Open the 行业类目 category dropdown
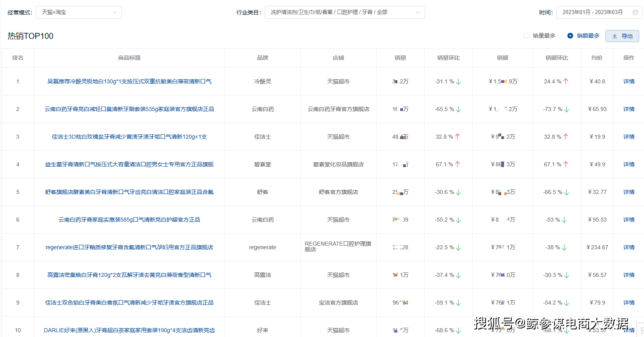The height and width of the screenshot is (337, 644). pyautogui.click(x=344, y=12)
